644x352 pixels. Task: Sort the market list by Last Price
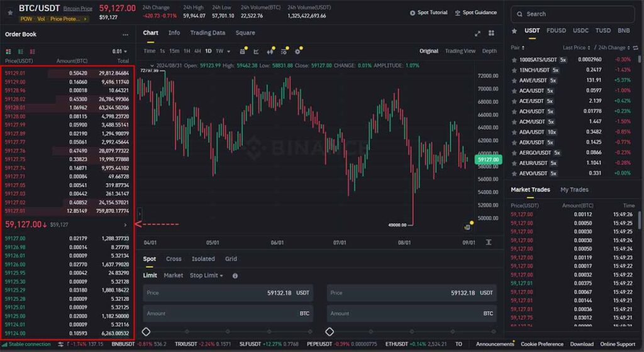tap(576, 48)
